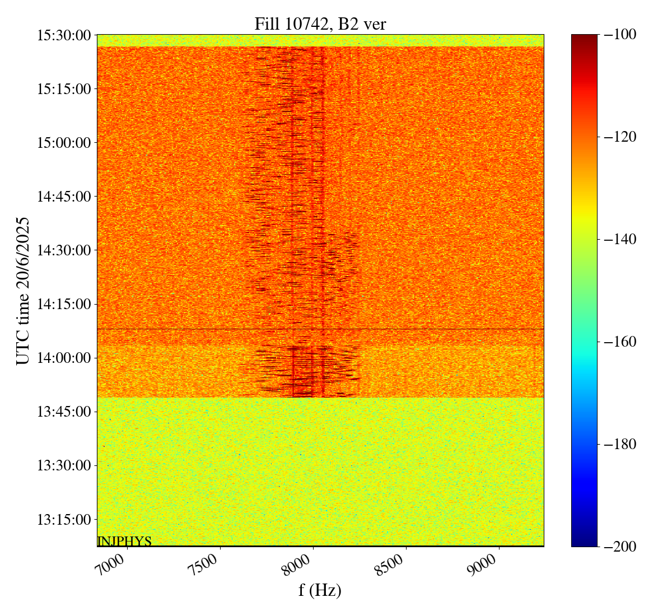This screenshot has height=616, width=672.
Task: Click the "UTC time 20/6/2025" y-axis label
Action: click(23, 291)
